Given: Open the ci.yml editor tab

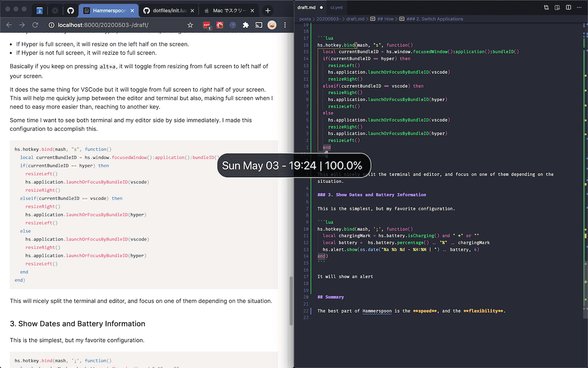Looking at the screenshot, I should click(x=337, y=7).
